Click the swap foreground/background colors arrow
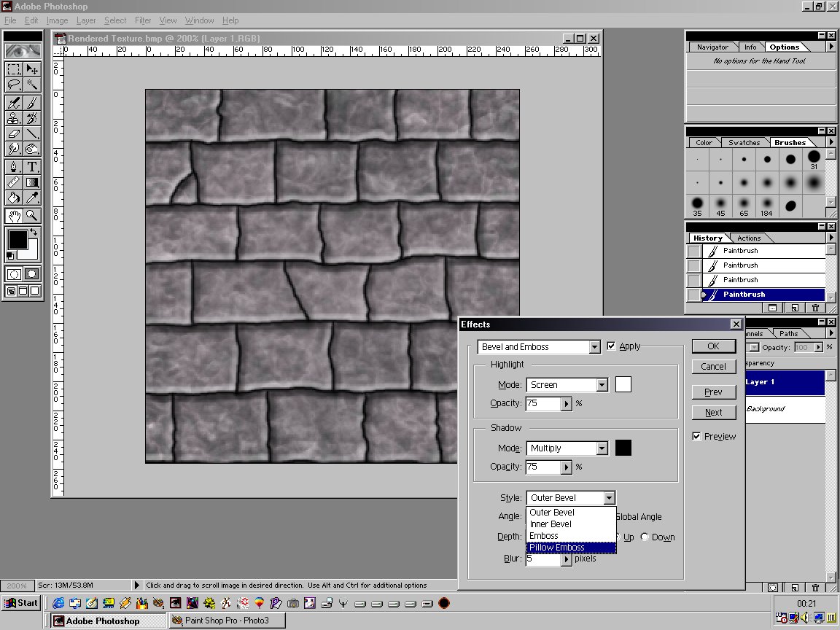Screen dimensions: 840x630 pos(34,232)
